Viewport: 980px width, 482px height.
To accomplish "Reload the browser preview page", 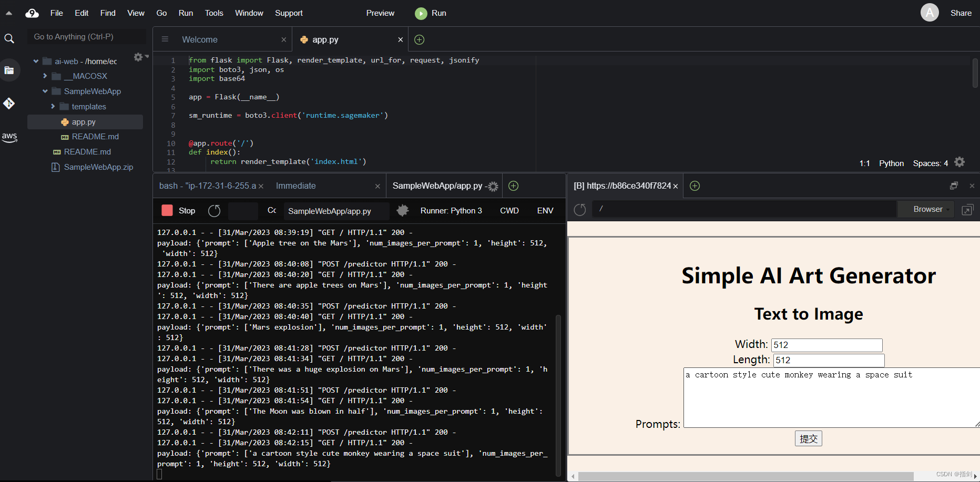I will [x=580, y=210].
